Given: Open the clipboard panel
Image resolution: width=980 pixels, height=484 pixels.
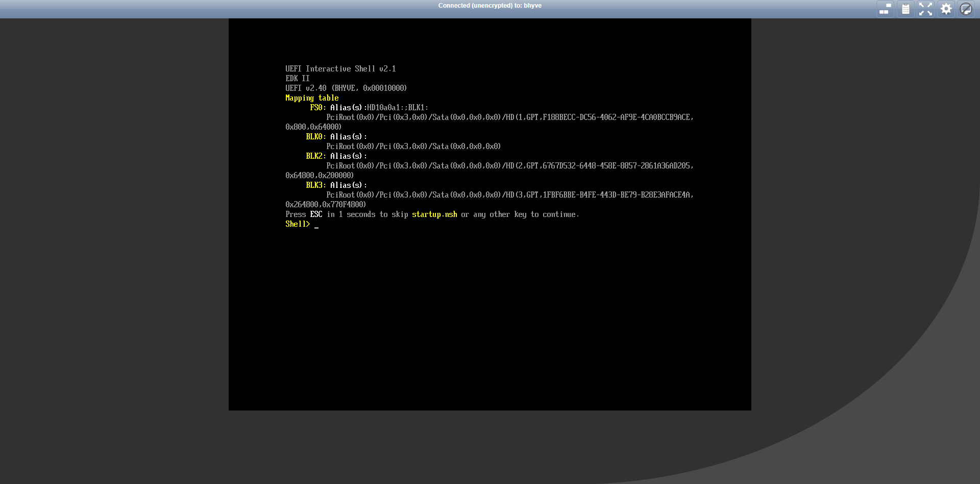Looking at the screenshot, I should pyautogui.click(x=905, y=9).
